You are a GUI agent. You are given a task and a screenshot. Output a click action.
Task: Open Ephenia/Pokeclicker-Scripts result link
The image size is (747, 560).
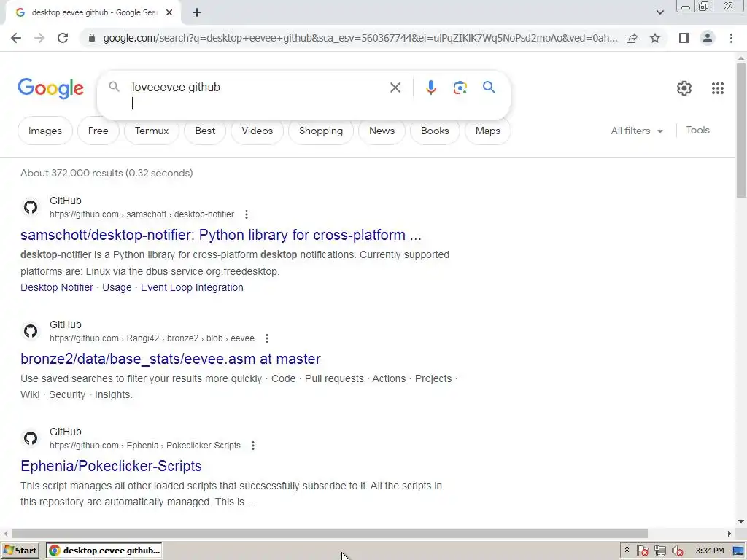(x=111, y=466)
